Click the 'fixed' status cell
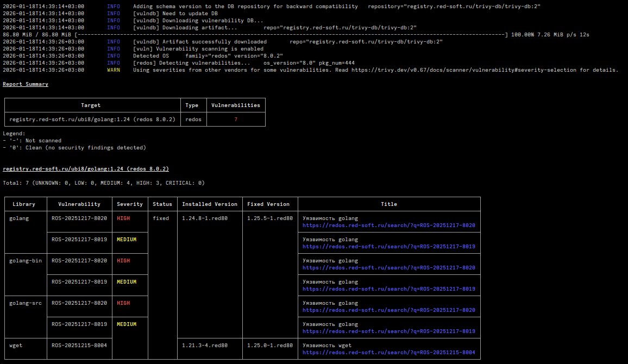The height and width of the screenshot is (364, 628). pyautogui.click(x=161, y=218)
